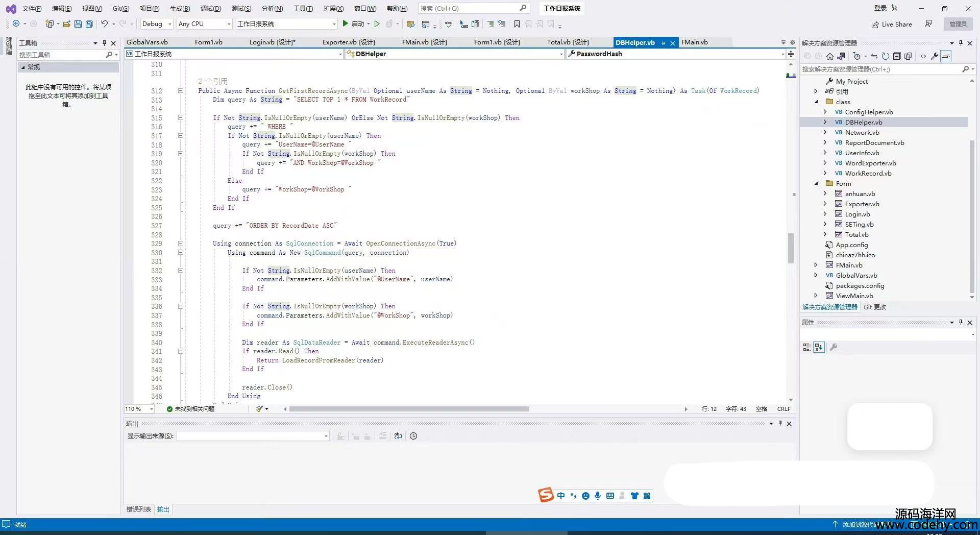980x535 pixels.
Task: Collapse the 常规 group in Toolbox
Action: pos(23,67)
